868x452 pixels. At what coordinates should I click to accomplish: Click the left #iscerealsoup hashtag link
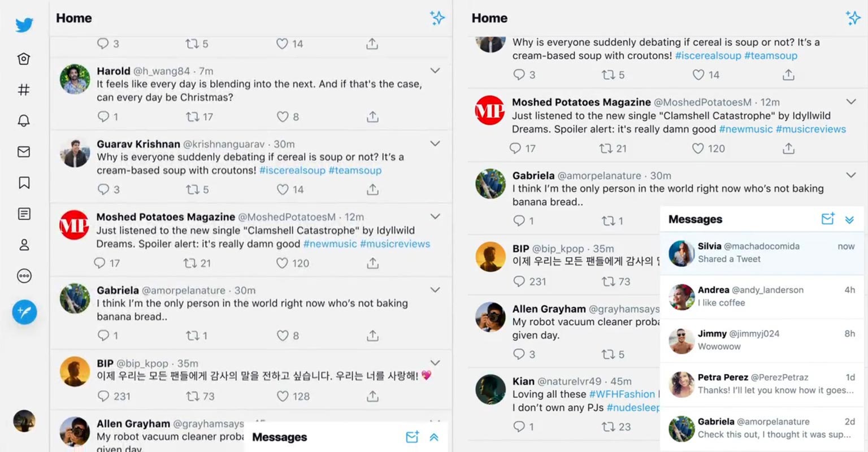pyautogui.click(x=292, y=171)
